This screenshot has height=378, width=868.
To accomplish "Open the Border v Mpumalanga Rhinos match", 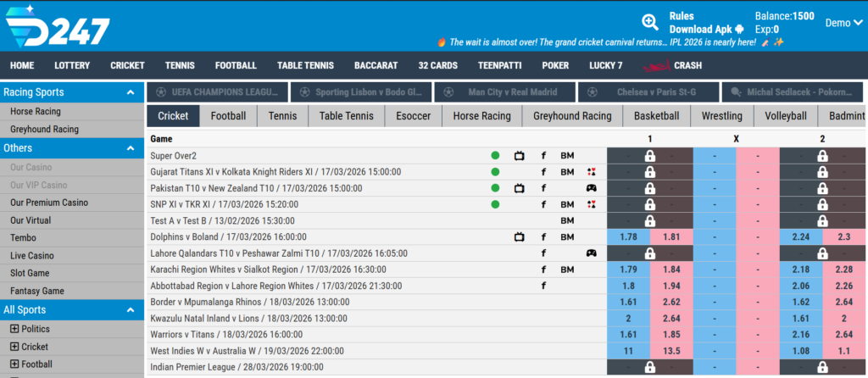I will (x=250, y=303).
